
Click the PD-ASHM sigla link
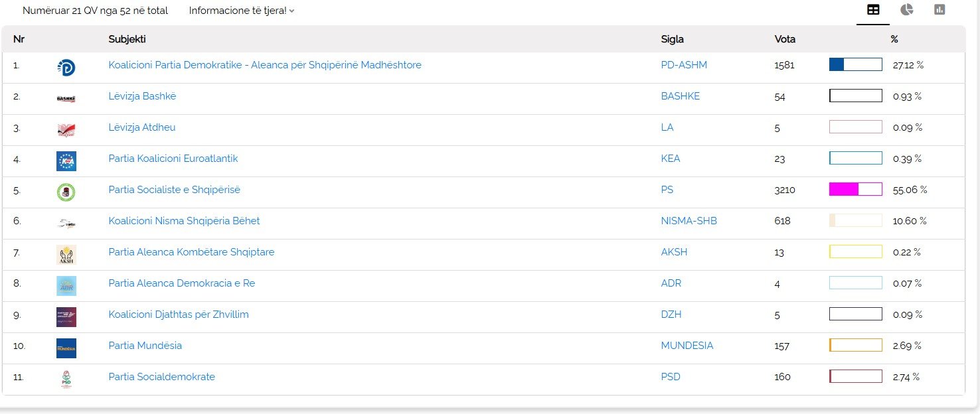point(684,65)
